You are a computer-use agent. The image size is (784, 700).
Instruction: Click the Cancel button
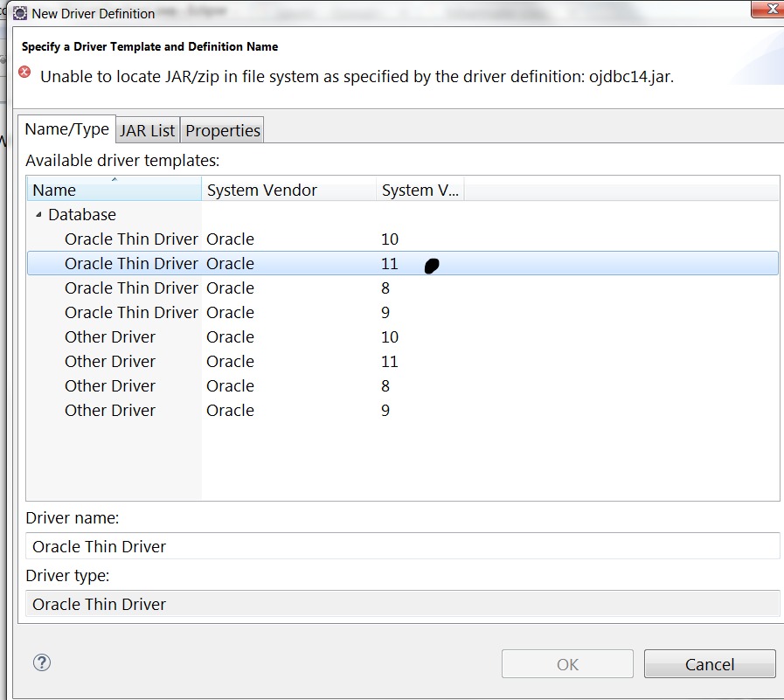[x=710, y=664]
